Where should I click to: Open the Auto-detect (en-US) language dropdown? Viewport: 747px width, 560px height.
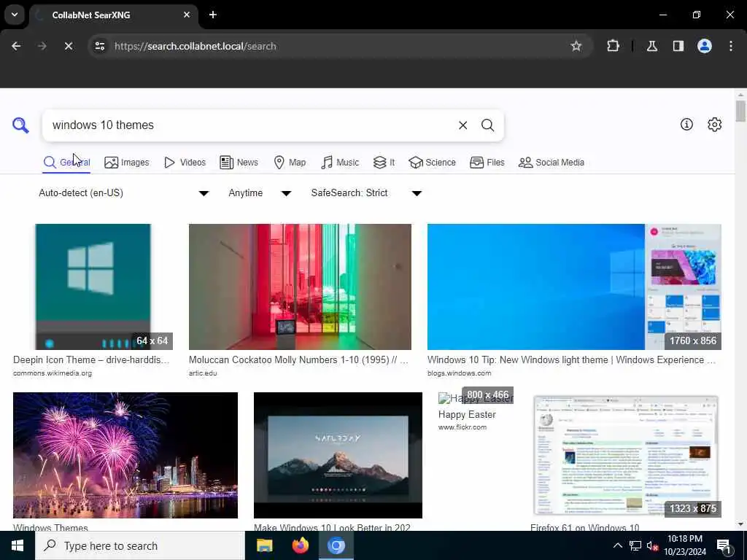[124, 192]
